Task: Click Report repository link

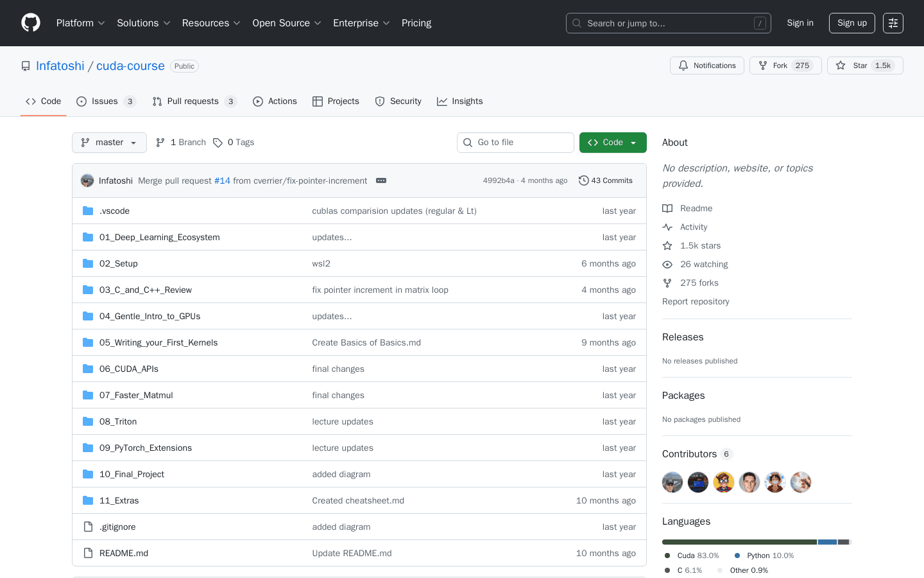Action: coord(696,301)
